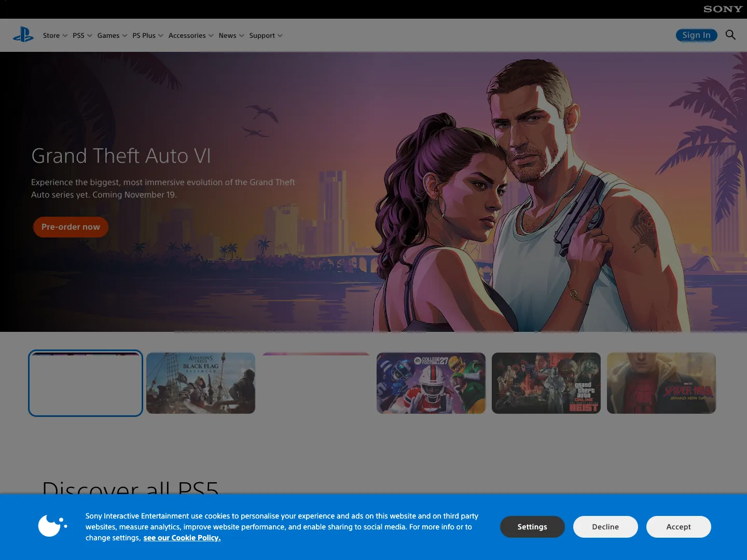Click the cookie moon icon in banner
The width and height of the screenshot is (747, 560).
[52, 526]
